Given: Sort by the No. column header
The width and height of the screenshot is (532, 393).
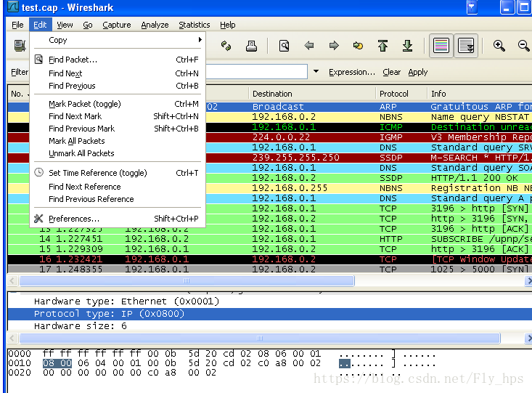Looking at the screenshot, I should click(x=19, y=94).
